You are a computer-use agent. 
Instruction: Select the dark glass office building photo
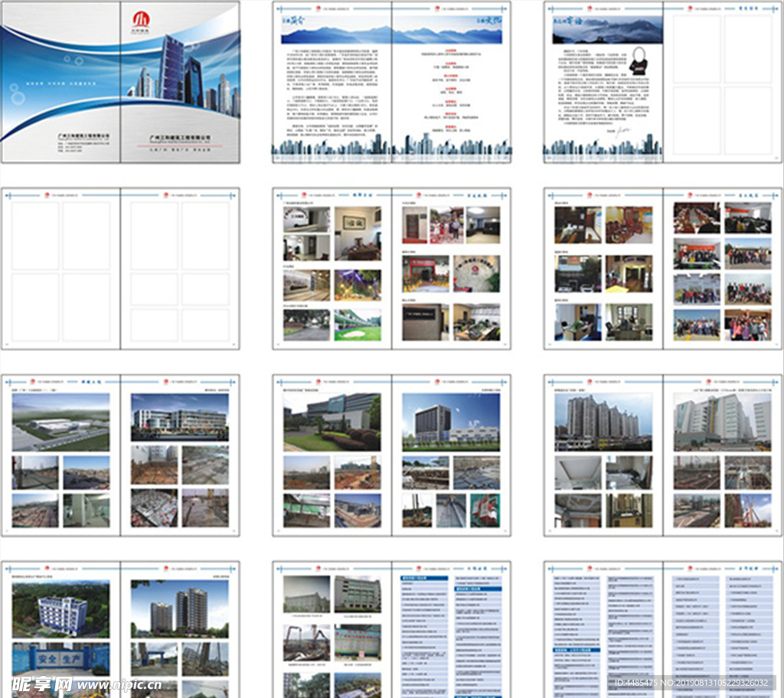click(451, 422)
